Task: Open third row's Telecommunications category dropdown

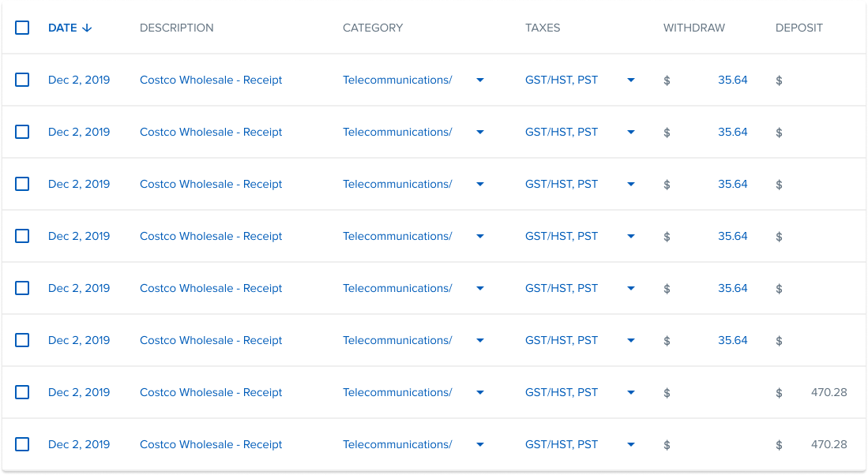Action: click(480, 184)
